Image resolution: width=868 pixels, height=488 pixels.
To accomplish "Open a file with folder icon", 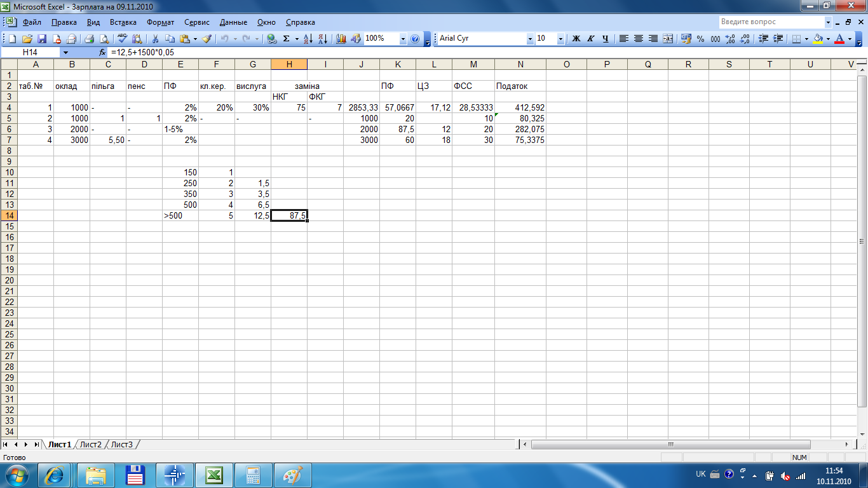I will 27,39.
